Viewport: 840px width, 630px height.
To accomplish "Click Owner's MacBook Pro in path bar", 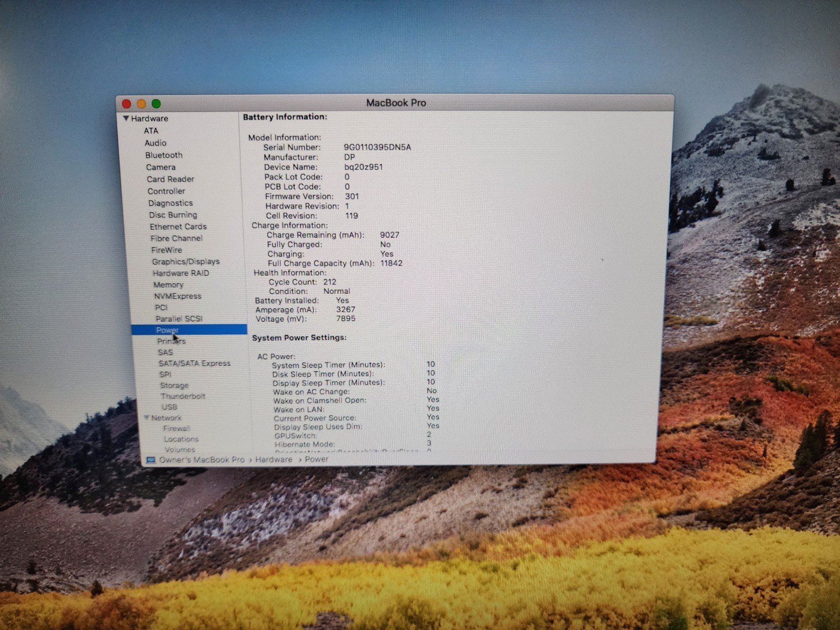I will [x=202, y=460].
